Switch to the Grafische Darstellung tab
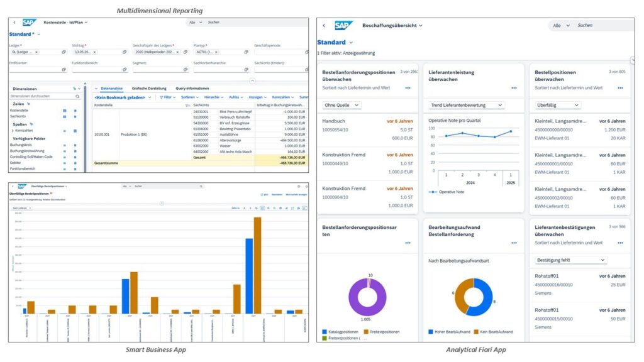The image size is (644, 362). point(149,89)
